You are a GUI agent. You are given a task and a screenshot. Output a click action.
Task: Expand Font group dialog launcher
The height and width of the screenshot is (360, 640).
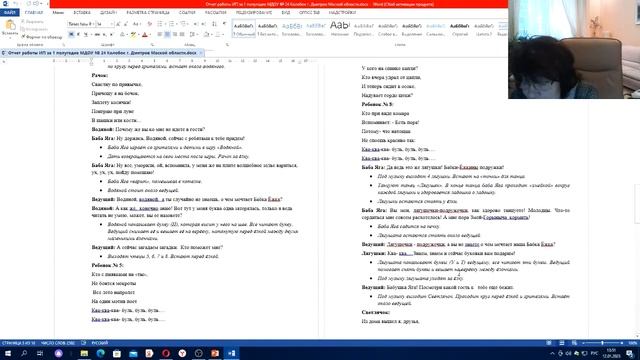point(152,45)
